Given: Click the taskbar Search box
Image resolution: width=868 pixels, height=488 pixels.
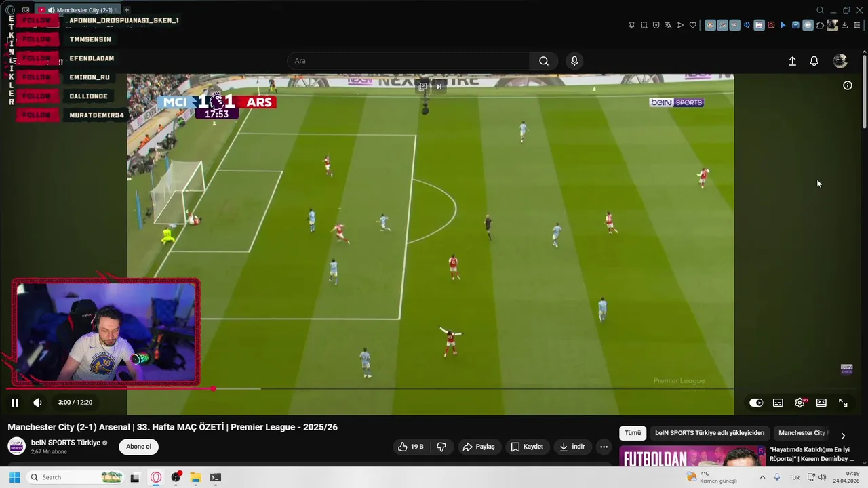Looking at the screenshot, I should click(76, 477).
